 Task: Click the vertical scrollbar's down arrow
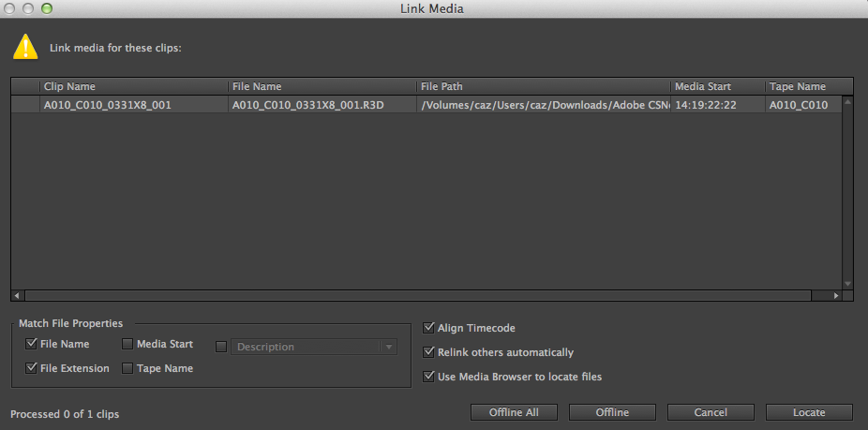pos(847,283)
